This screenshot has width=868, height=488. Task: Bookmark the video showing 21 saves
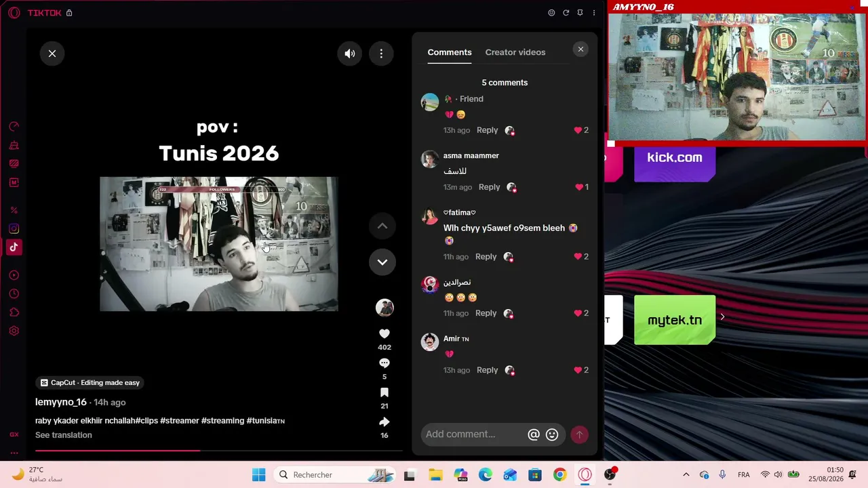pos(384,392)
